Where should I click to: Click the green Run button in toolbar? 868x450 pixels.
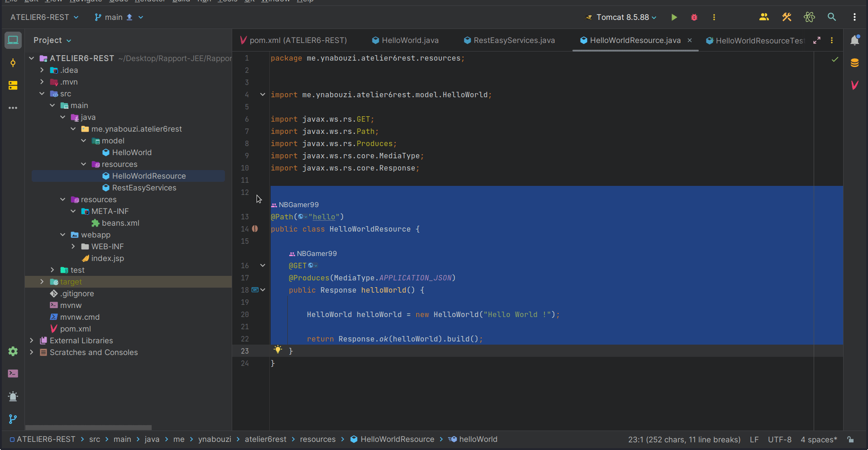(674, 17)
